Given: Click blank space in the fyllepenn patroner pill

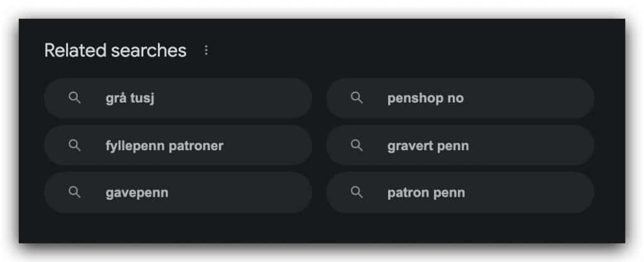Looking at the screenshot, I should coord(267,145).
